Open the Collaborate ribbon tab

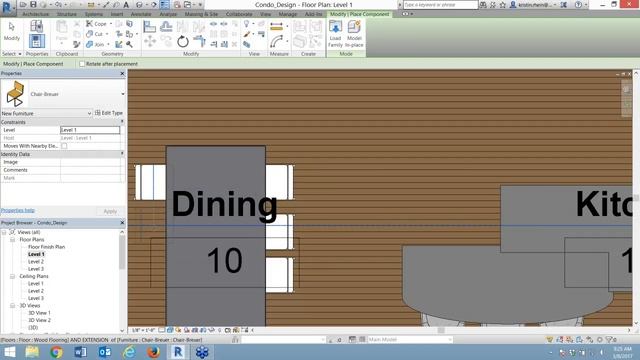239,14
